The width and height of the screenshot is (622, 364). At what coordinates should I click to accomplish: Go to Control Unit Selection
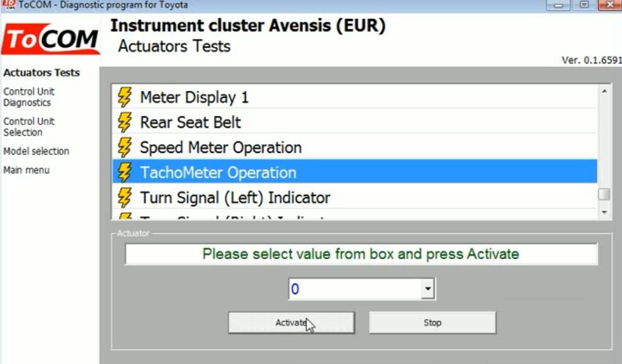[x=28, y=127]
